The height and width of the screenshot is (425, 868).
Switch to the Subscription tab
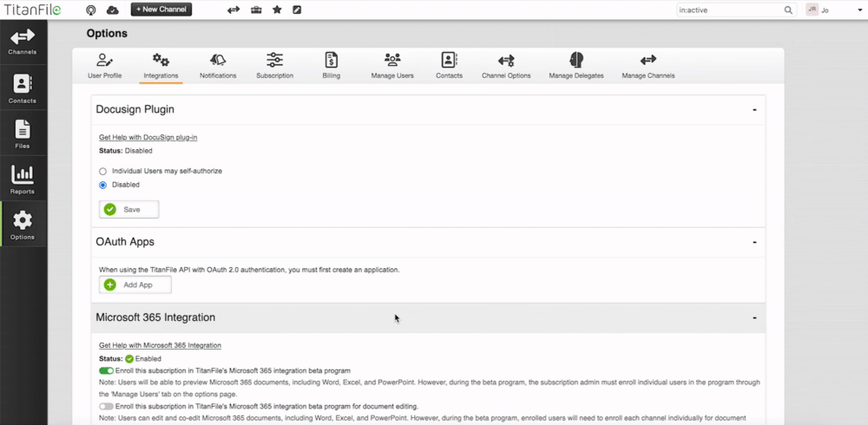coord(274,67)
